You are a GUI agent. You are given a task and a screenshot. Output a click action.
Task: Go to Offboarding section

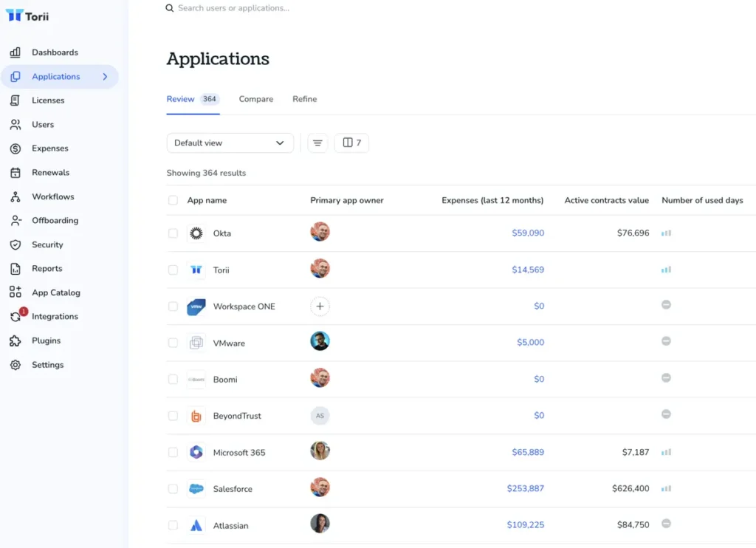pyautogui.click(x=55, y=220)
